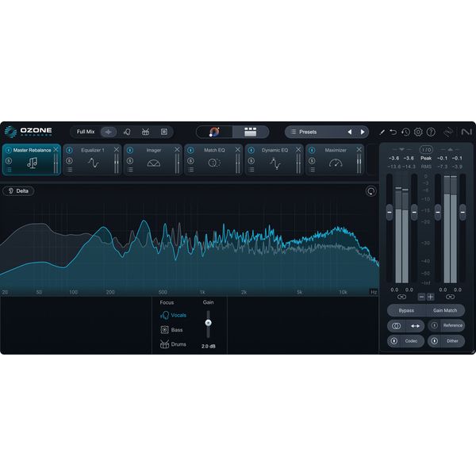Open Imager module presets list

(131, 170)
